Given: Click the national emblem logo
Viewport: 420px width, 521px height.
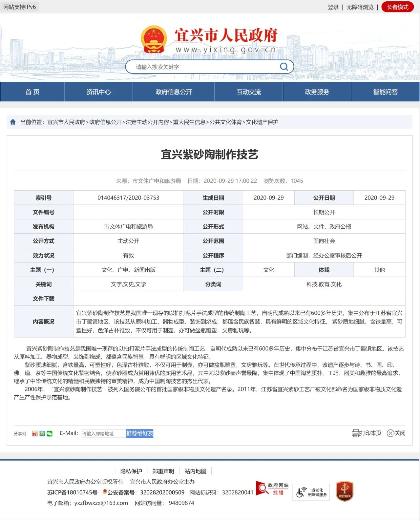Looking at the screenshot, I should (x=154, y=39).
